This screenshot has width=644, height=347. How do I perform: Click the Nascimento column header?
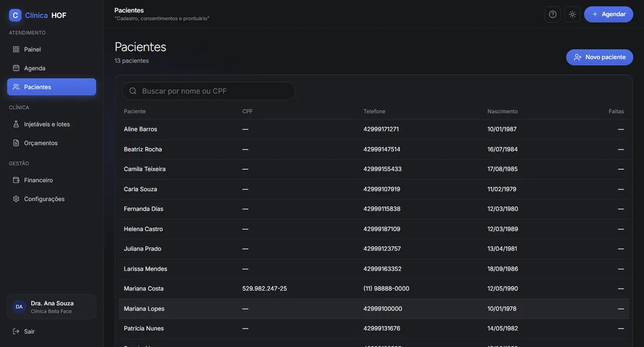tap(502, 111)
